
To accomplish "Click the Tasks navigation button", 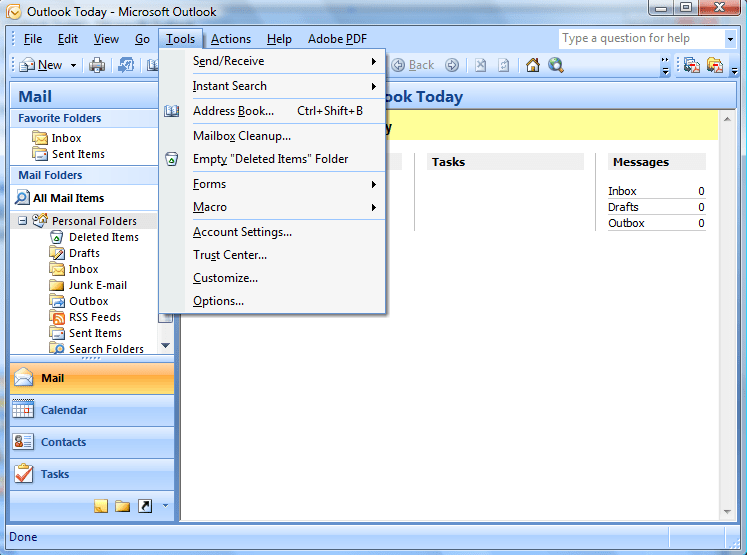I will tap(92, 474).
